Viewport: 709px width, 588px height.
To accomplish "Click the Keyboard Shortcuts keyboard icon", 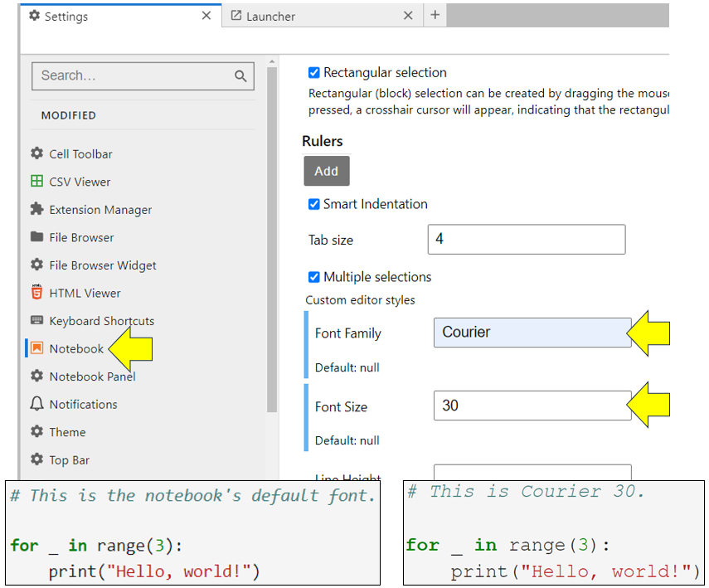I will click(36, 320).
